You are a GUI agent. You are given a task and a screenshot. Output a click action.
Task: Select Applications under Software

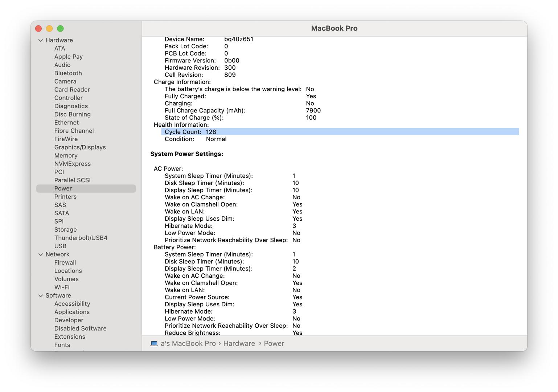pos(72,312)
